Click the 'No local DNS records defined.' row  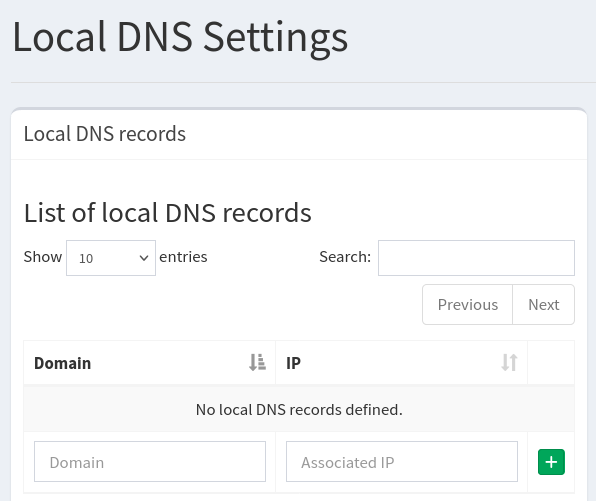pos(299,409)
